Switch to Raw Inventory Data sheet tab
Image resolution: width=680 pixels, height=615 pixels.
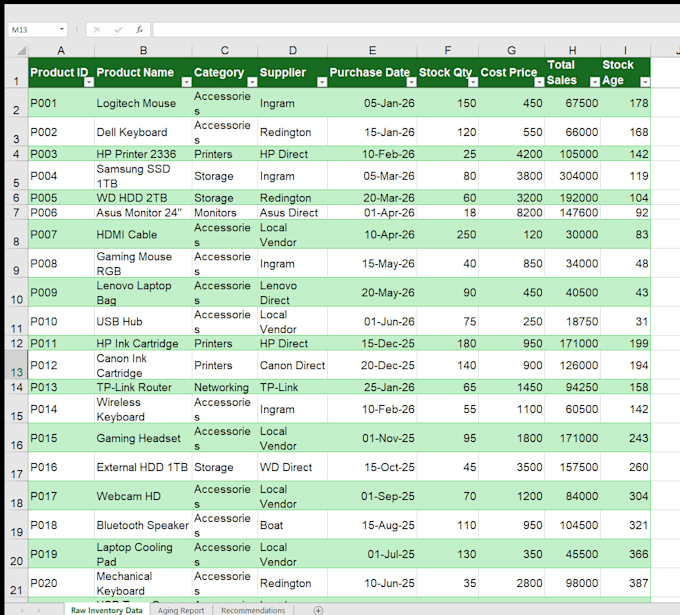pos(107,610)
